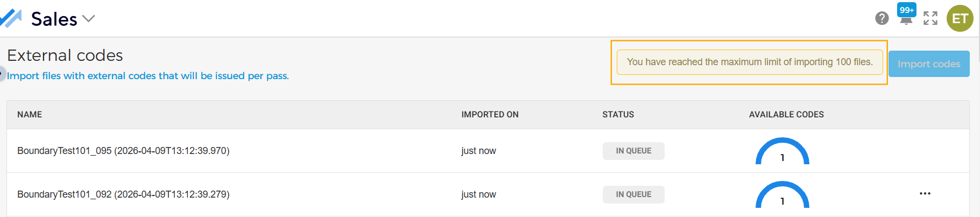The image size is (980, 217).
Task: Click the Sales app logo icon
Action: click(11, 18)
